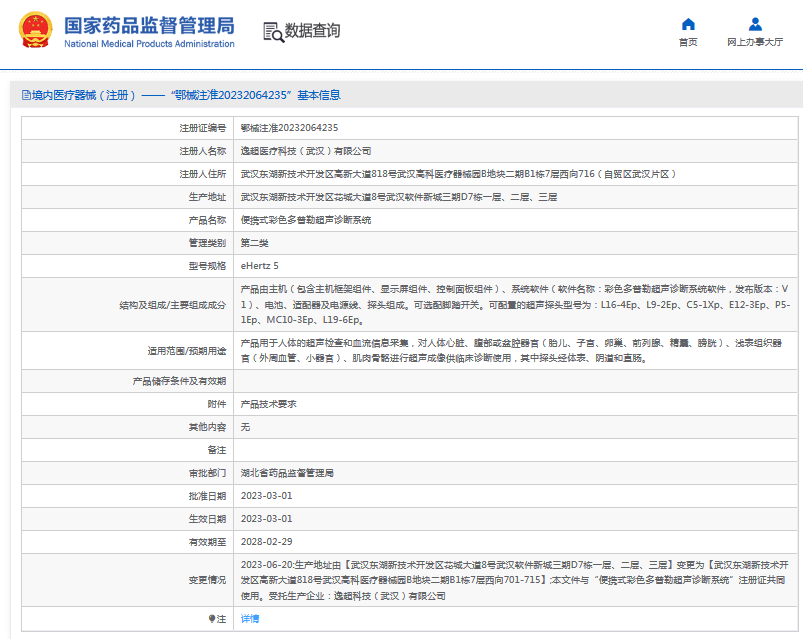Screen dimensions: 803x639
Task: Click the 变更情况 change record text
Action: pyautogui.click(x=515, y=580)
